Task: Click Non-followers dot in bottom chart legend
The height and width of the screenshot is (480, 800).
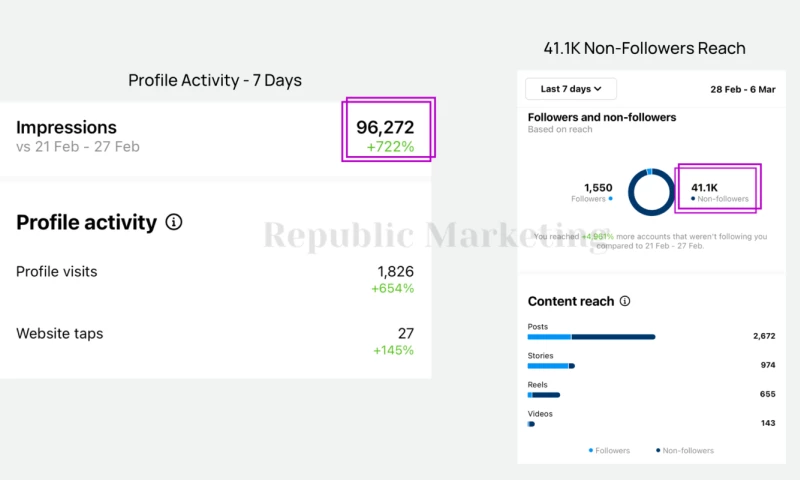Action: (658, 450)
